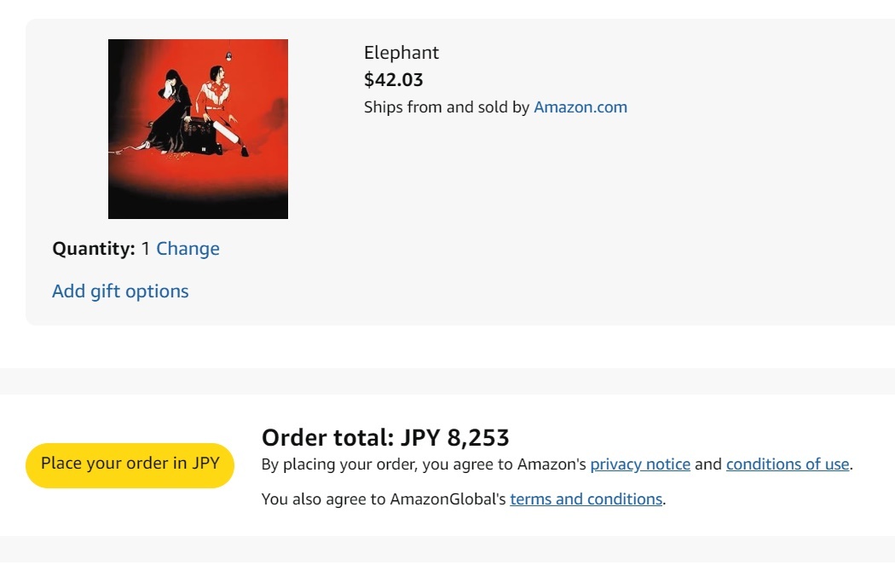
Task: Change the item quantity
Action: pos(188,249)
